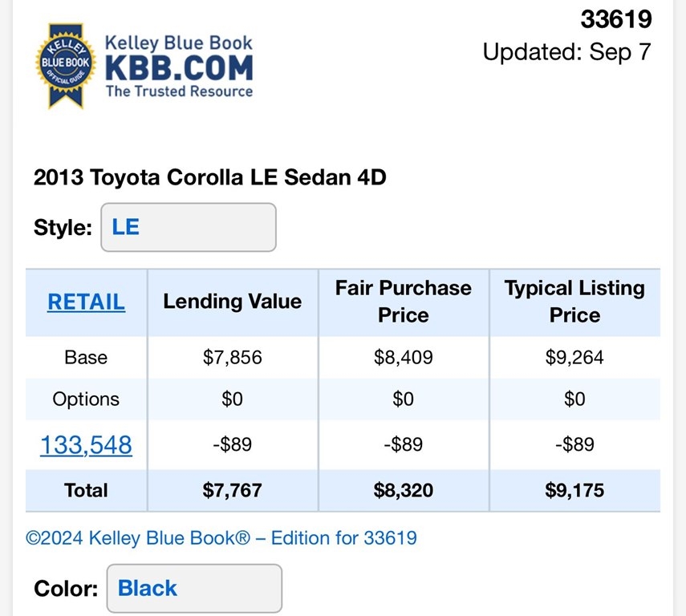Viewport: 686px width, 616px height.
Task: Click the $7,856 base lending value
Action: [232, 358]
